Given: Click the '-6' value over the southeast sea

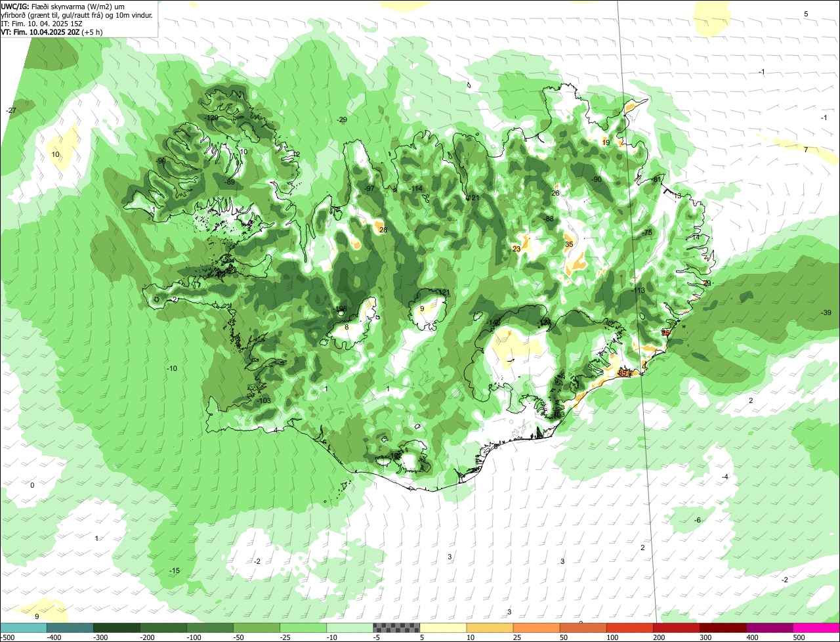Looking at the screenshot, I should pos(698,520).
